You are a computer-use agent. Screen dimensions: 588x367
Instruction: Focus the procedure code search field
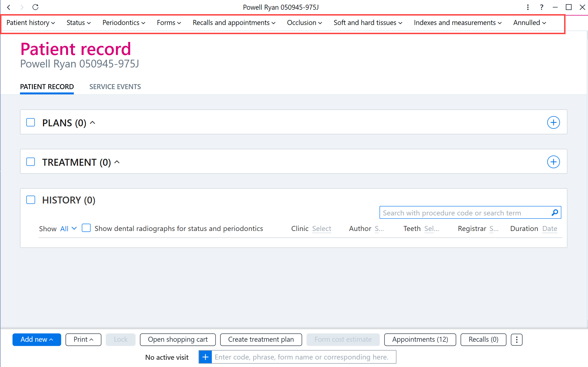click(466, 213)
